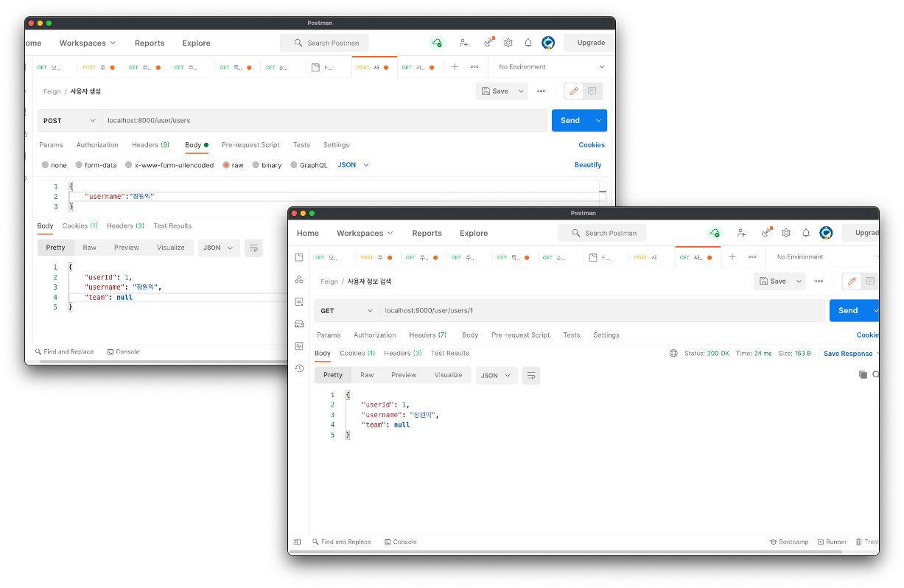
Task: Open POST method dropdown in back window
Action: tap(69, 120)
